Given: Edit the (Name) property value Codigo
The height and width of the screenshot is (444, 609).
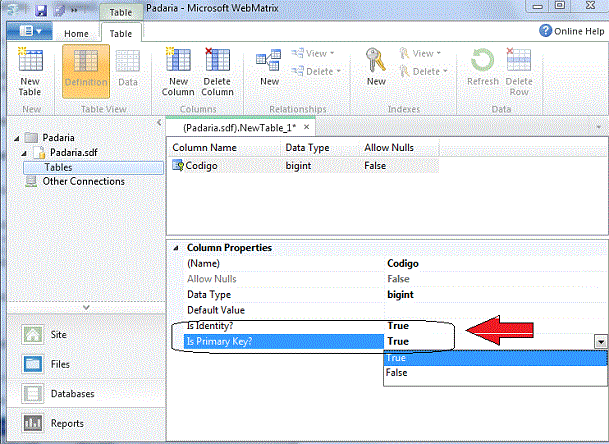Looking at the screenshot, I should click(x=495, y=263).
